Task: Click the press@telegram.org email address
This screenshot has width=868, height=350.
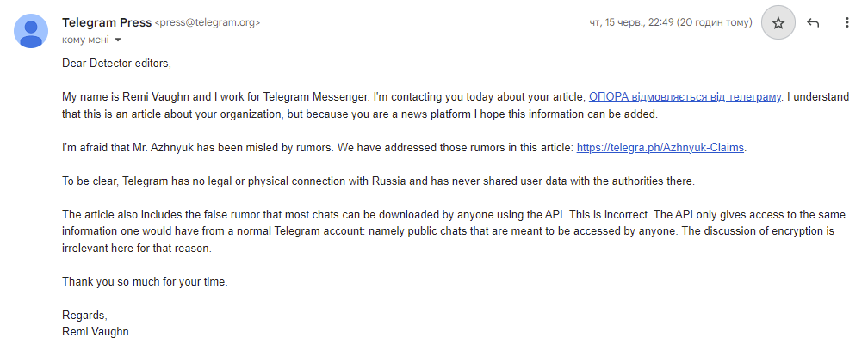Action: [207, 22]
